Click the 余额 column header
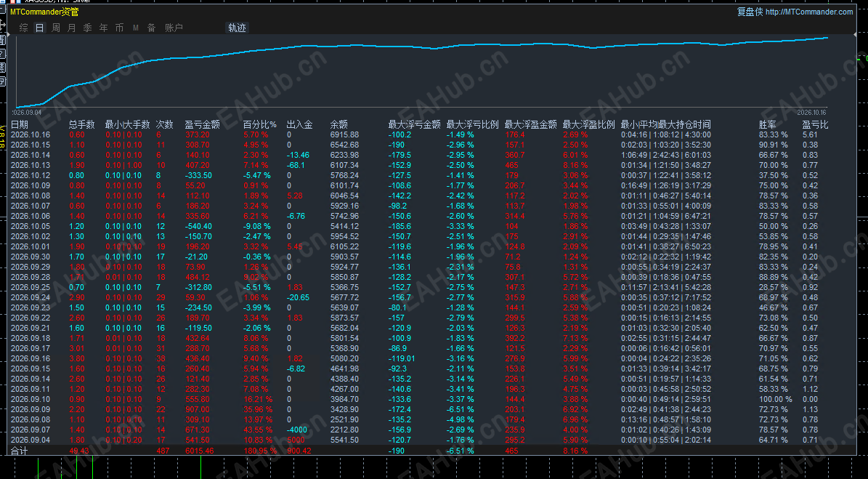Screen dimensions: 868x479 point(338,124)
